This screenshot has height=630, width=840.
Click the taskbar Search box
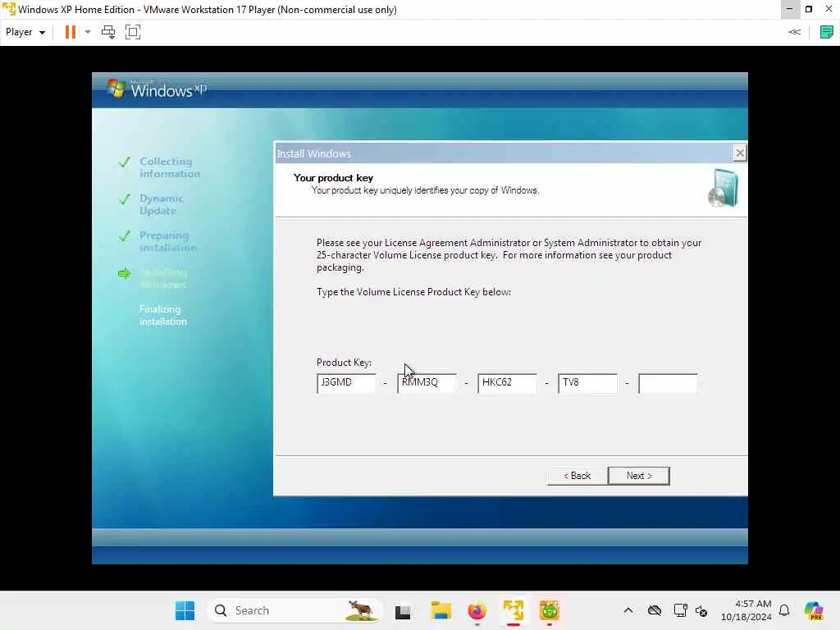[294, 610]
